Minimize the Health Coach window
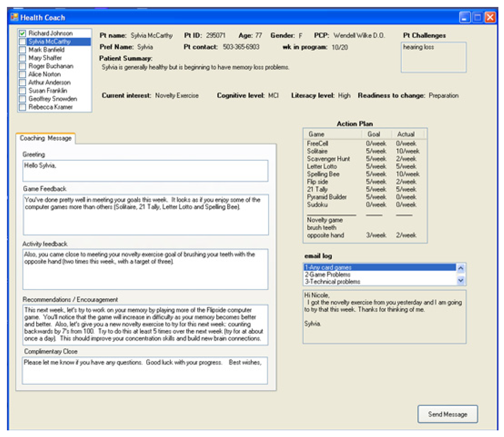 [465, 18]
